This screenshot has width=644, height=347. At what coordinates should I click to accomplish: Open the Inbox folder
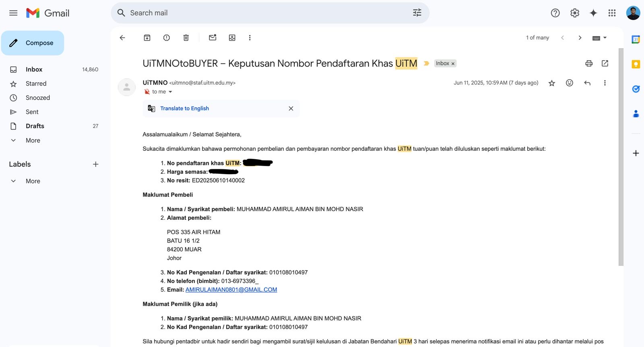tap(34, 70)
